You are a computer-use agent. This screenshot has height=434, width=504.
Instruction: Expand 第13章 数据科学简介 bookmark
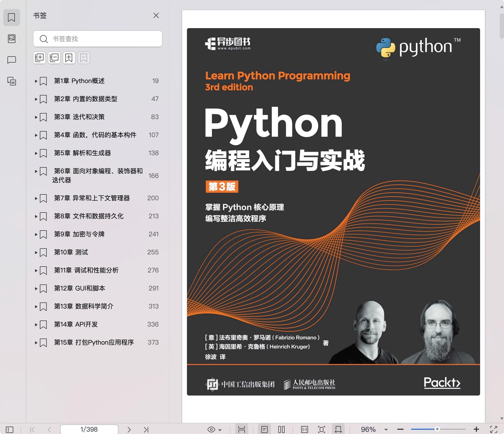point(36,306)
